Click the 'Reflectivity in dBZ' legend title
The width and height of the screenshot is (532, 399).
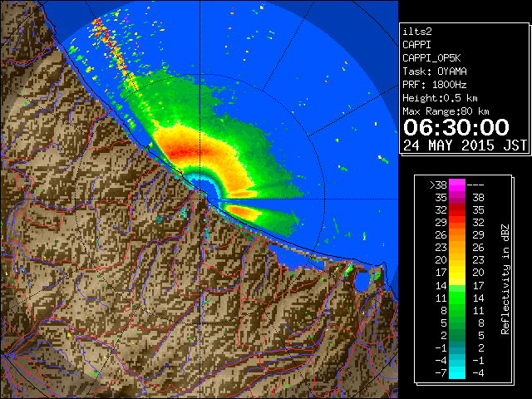click(x=505, y=279)
